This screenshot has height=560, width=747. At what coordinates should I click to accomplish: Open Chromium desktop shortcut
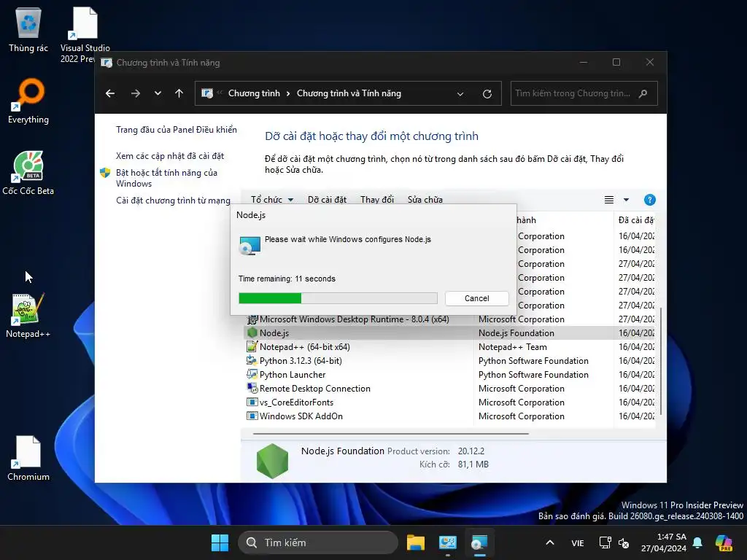pos(28,458)
